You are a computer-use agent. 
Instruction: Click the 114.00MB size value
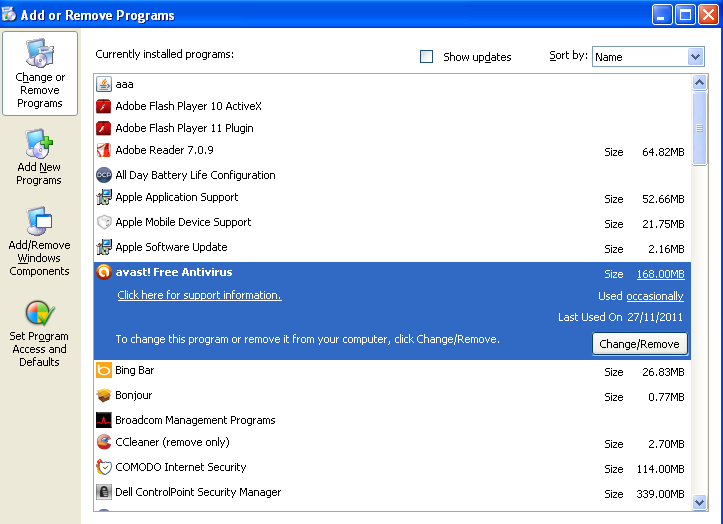[660, 469]
